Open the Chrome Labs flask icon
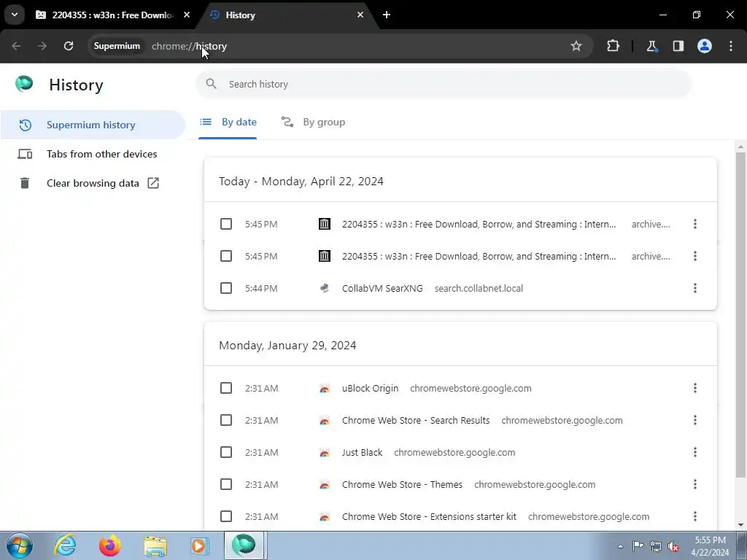 tap(651, 46)
